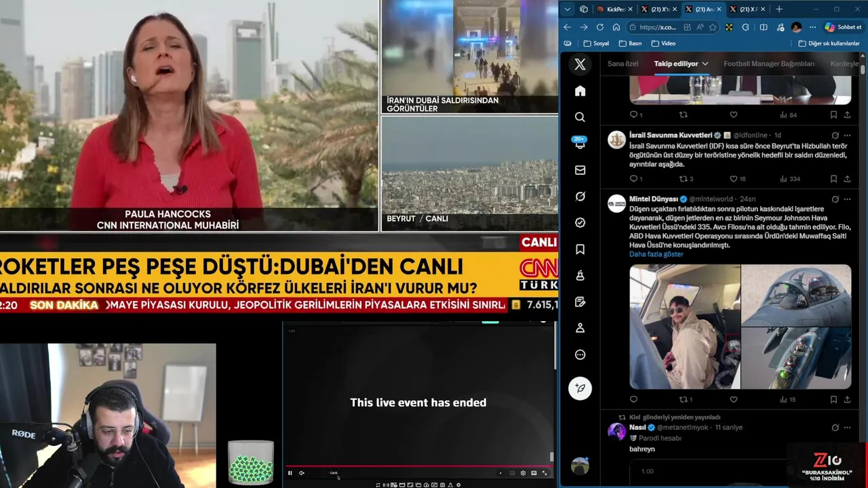Bookmark the topmost post with 84 views

coord(833,115)
